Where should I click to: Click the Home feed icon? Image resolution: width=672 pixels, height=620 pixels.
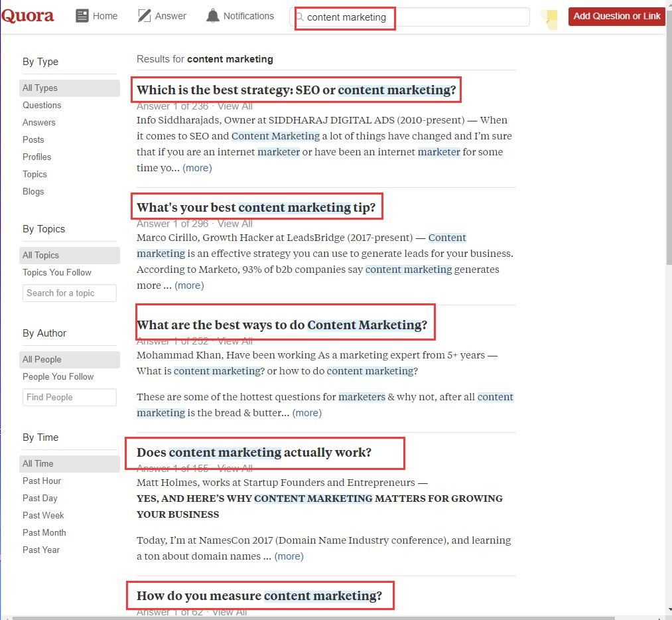tap(82, 16)
